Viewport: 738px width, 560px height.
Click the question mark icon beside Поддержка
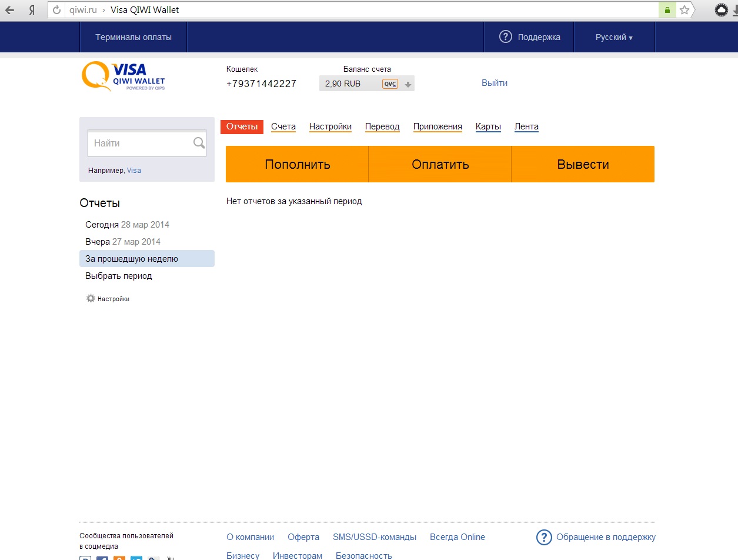click(x=505, y=37)
